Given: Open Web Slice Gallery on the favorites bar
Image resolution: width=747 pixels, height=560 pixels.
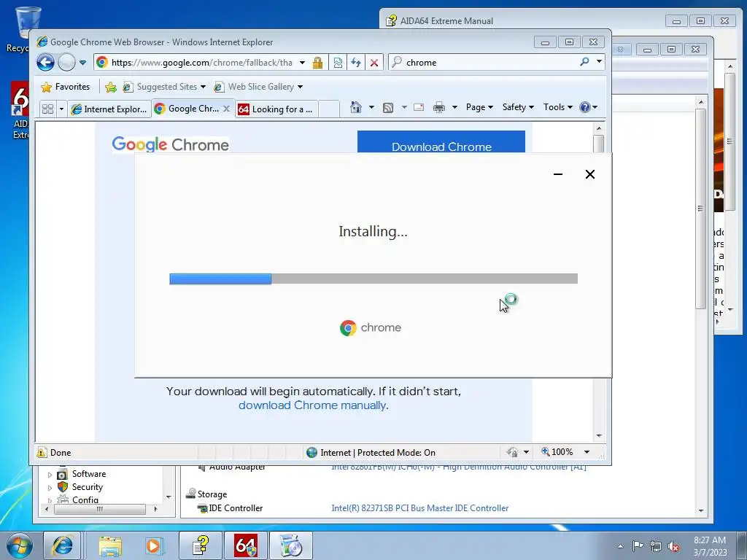Looking at the screenshot, I should 258,87.
